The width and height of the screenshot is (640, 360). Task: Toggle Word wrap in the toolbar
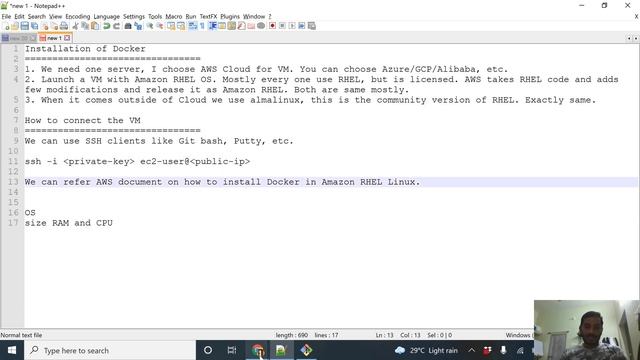pos(192,26)
